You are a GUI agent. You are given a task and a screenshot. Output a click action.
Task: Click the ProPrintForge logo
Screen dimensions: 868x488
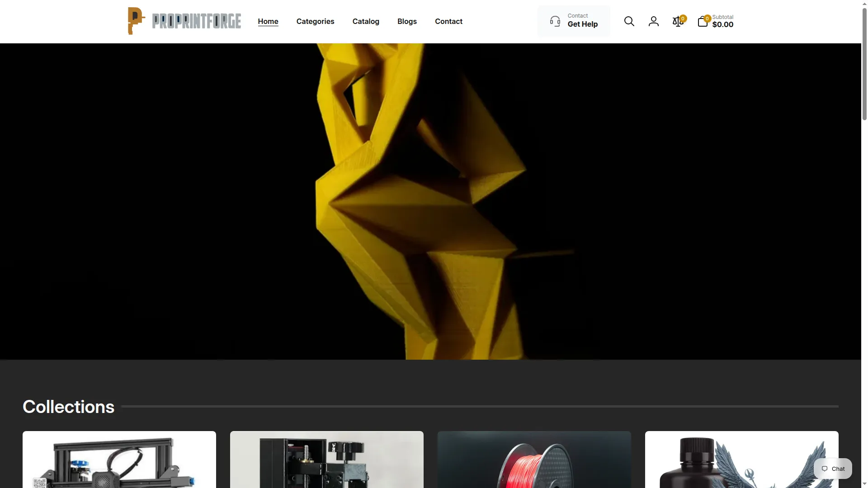(x=184, y=21)
